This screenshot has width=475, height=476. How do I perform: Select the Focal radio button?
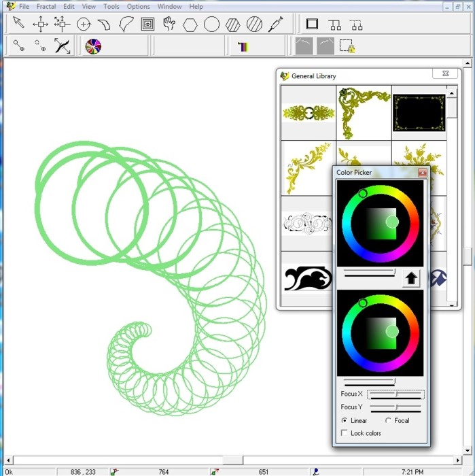point(388,420)
